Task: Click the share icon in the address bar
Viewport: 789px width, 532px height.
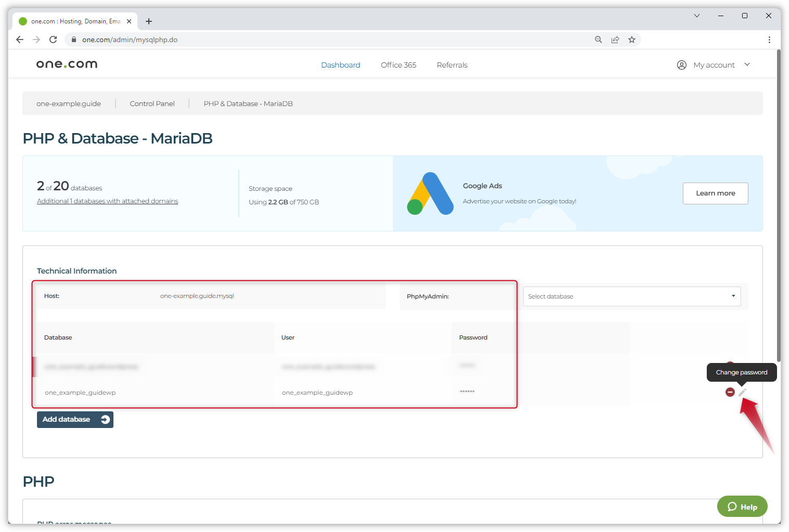Action: click(615, 39)
